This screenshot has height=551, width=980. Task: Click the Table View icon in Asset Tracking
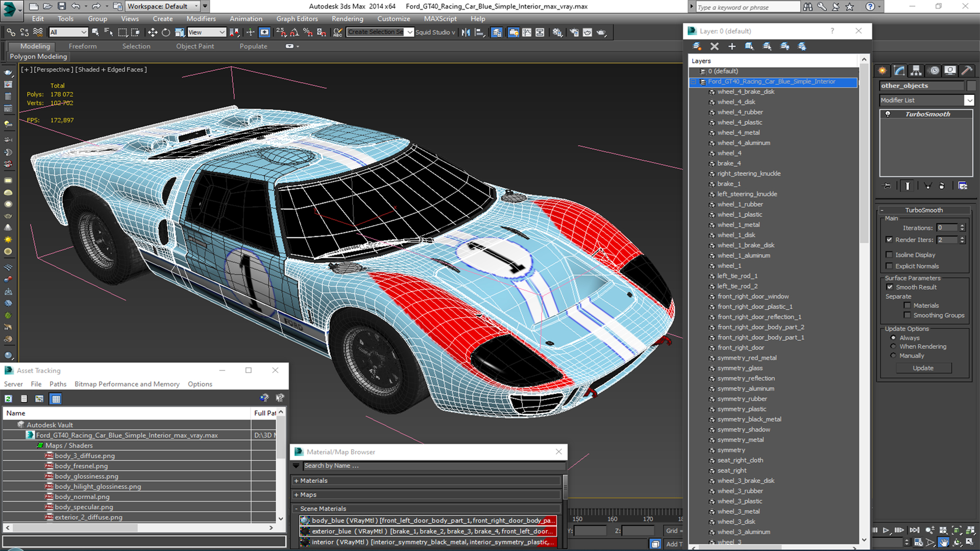[x=56, y=398]
